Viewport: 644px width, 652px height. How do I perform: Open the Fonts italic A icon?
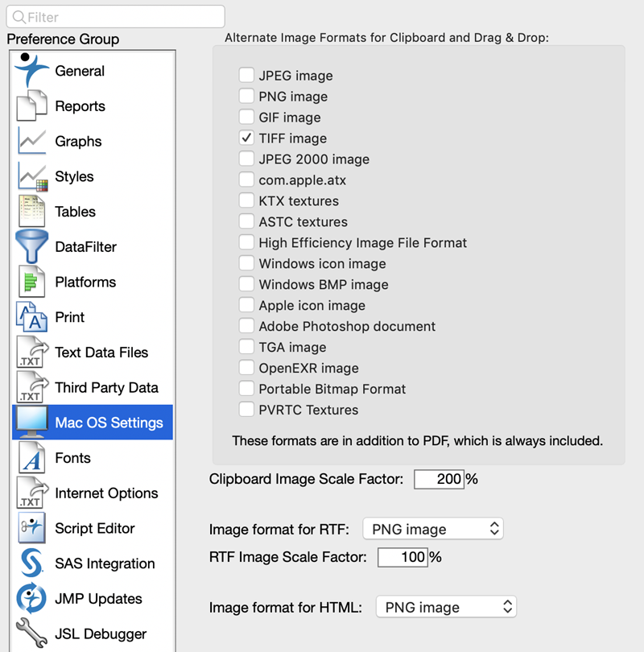coord(31,457)
